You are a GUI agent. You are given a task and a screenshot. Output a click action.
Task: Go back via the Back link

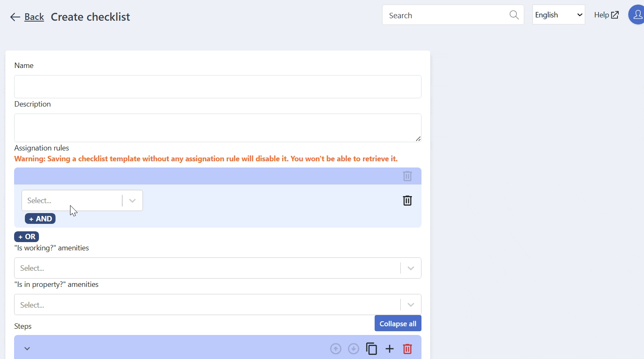pyautogui.click(x=34, y=17)
